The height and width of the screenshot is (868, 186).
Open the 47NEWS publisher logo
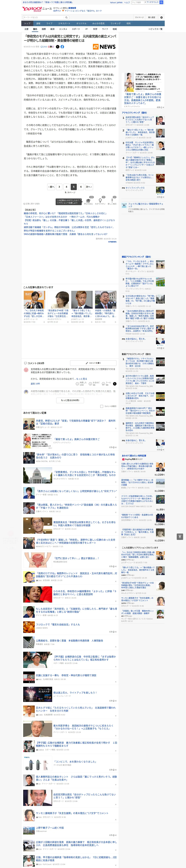[104, 47]
